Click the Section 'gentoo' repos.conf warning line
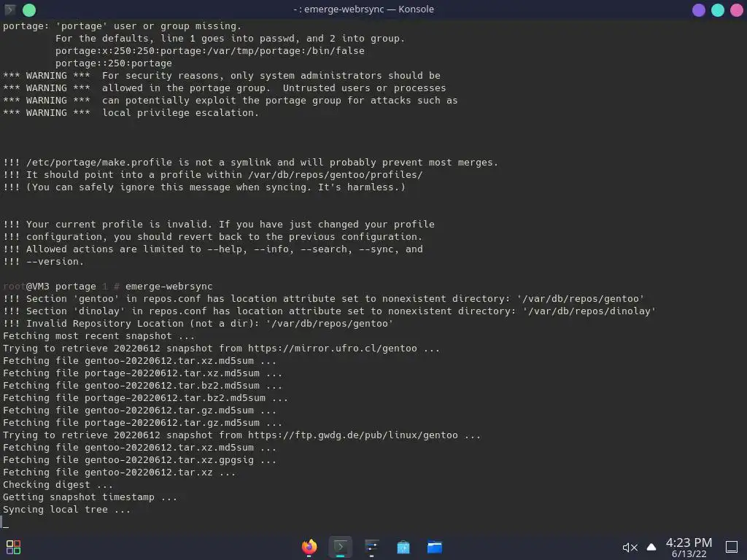 pos(323,298)
